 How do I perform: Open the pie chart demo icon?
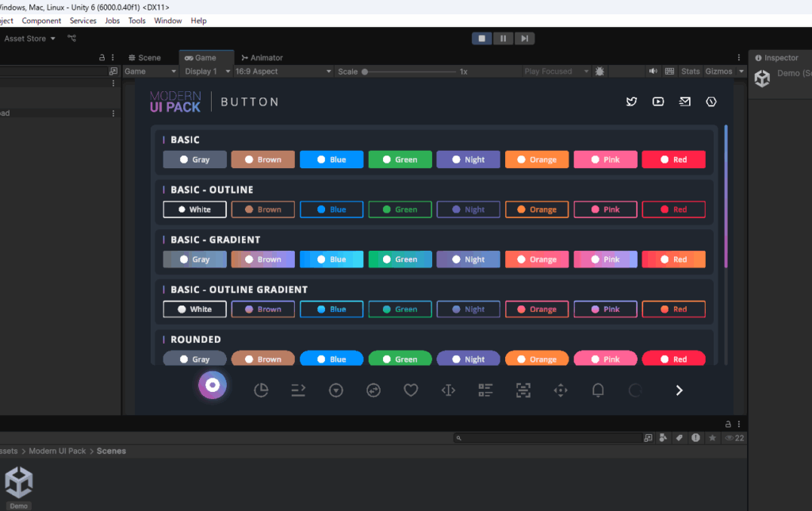pyautogui.click(x=261, y=390)
